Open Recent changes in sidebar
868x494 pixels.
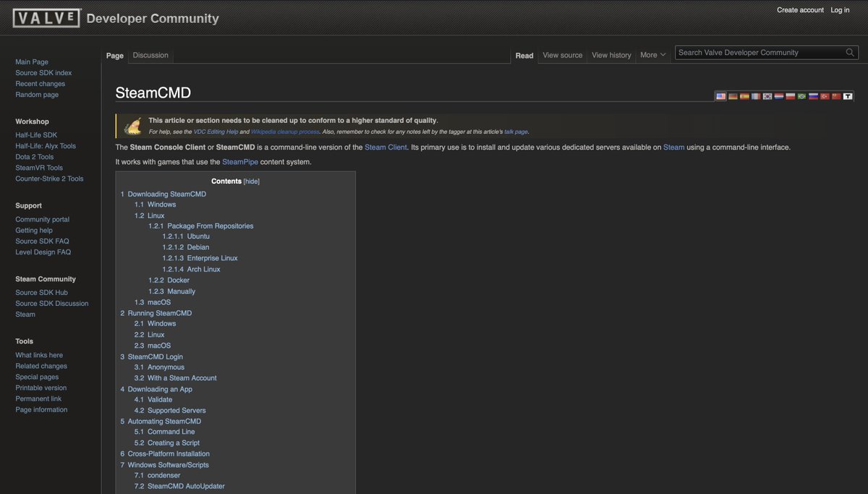pyautogui.click(x=41, y=84)
